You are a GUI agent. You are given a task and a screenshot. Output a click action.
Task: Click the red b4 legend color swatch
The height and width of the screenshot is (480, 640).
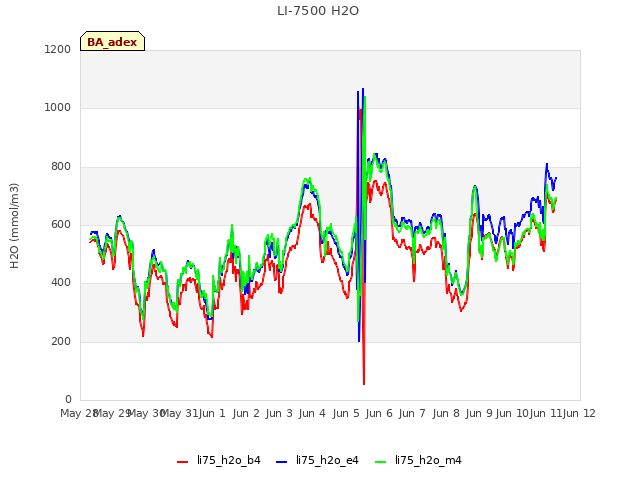[x=182, y=462]
